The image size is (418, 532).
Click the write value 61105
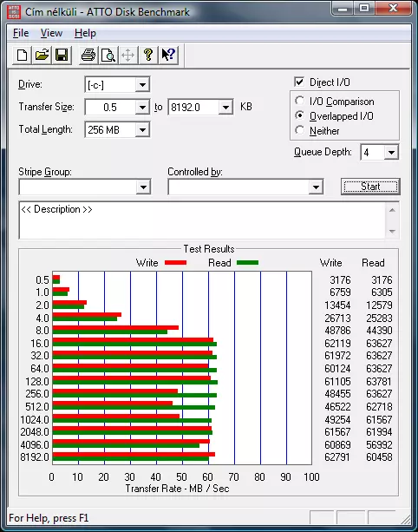[x=337, y=381]
